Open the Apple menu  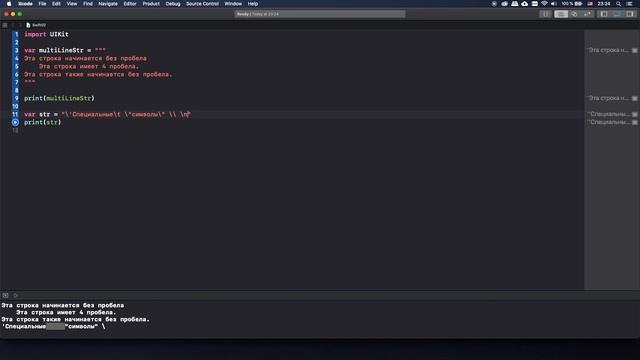pos(9,4)
